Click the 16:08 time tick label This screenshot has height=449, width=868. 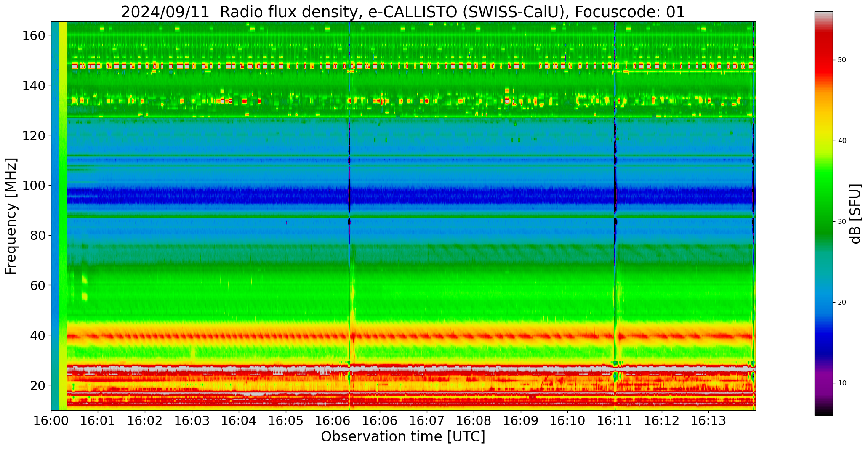(x=474, y=421)
